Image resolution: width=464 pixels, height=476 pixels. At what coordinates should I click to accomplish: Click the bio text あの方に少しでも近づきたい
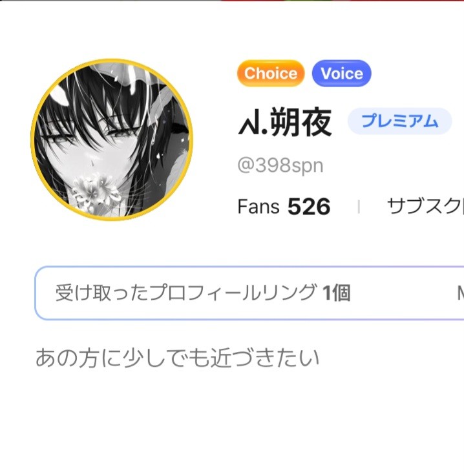[177, 357]
